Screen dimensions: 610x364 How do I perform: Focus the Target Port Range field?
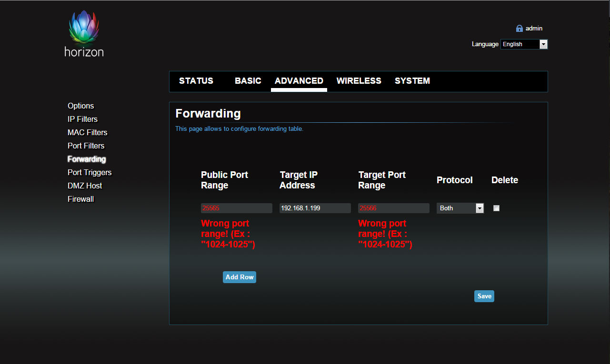tap(394, 208)
